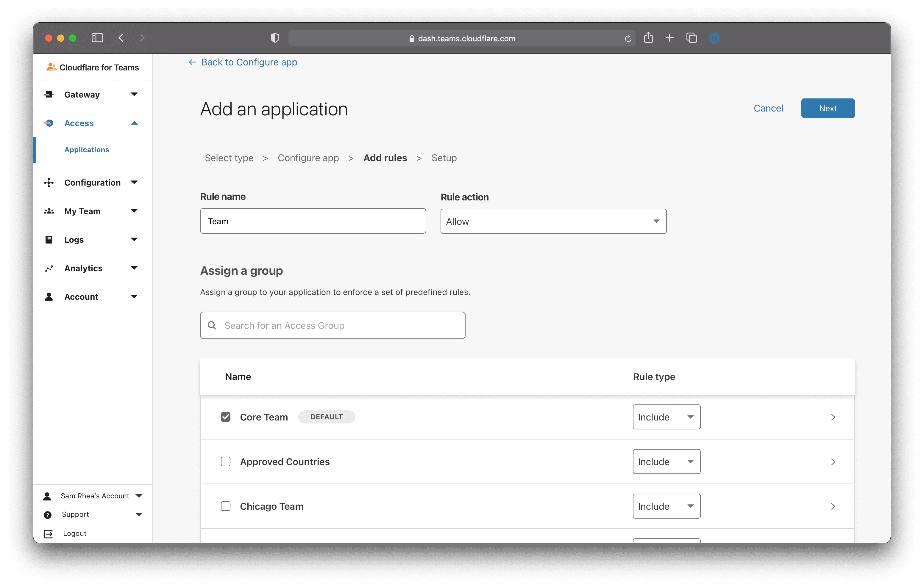Click the Analytics chart icon

49,269
